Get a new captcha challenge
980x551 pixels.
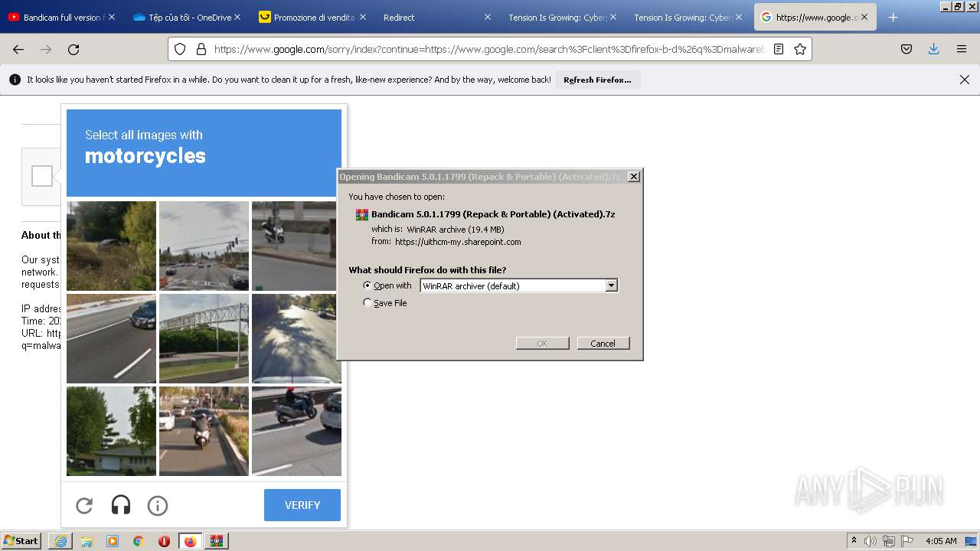click(84, 505)
